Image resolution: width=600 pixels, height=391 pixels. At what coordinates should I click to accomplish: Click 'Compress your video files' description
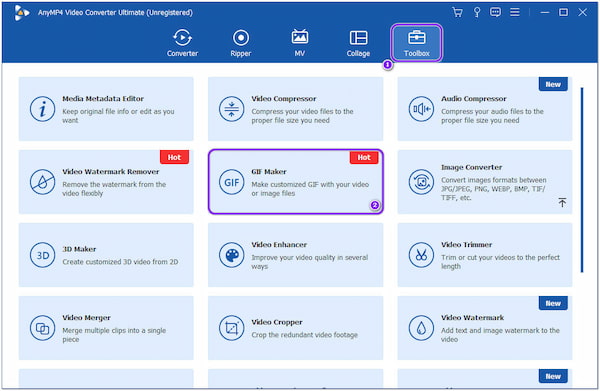tap(302, 116)
